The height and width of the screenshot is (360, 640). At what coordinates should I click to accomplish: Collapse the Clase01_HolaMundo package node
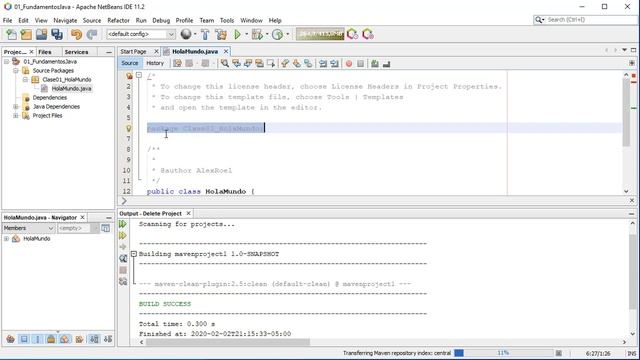pos(25,80)
